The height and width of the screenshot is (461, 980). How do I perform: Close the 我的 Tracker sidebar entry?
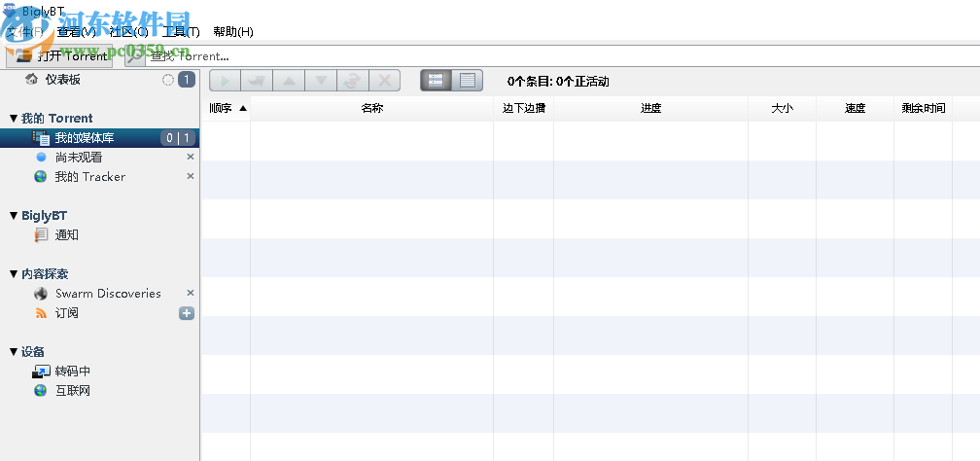click(191, 176)
